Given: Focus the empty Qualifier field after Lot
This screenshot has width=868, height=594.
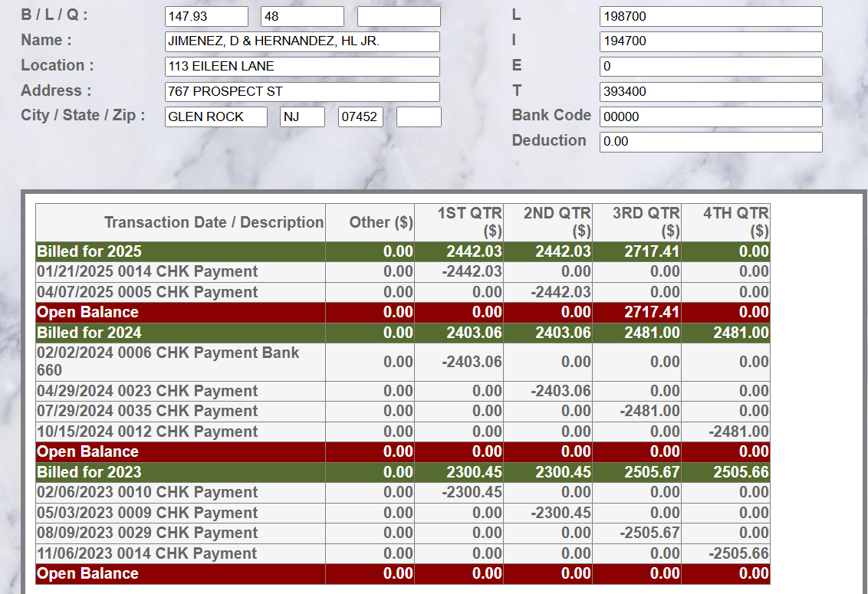Looking at the screenshot, I should point(399,17).
